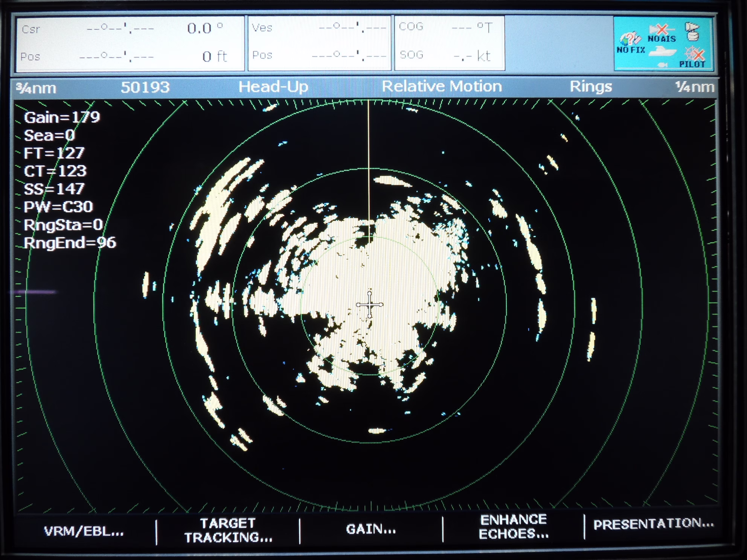The width and height of the screenshot is (747, 560).
Task: Open the PRESENTATION... softkey
Action: (654, 523)
